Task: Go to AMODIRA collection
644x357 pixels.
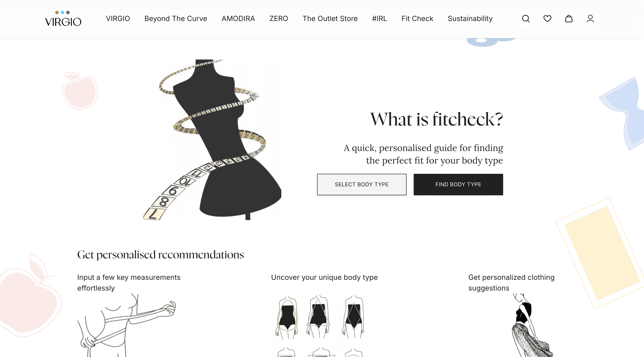Action: point(238,19)
